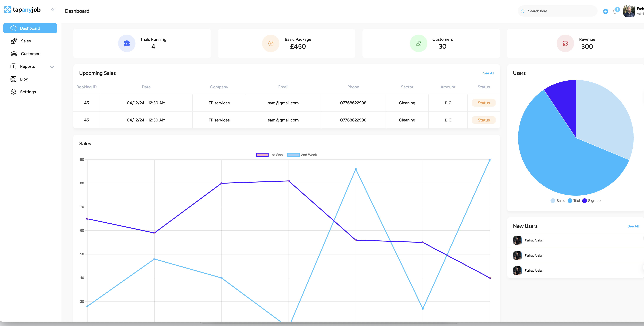Toggle 1st Week dataset in Sales legend
644x326 pixels.
click(x=270, y=155)
